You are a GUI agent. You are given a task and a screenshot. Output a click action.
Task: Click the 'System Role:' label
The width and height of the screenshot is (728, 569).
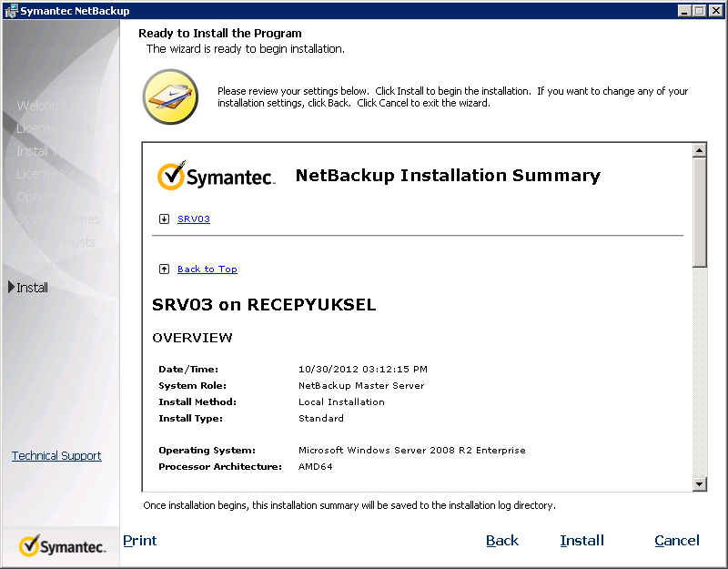point(193,385)
